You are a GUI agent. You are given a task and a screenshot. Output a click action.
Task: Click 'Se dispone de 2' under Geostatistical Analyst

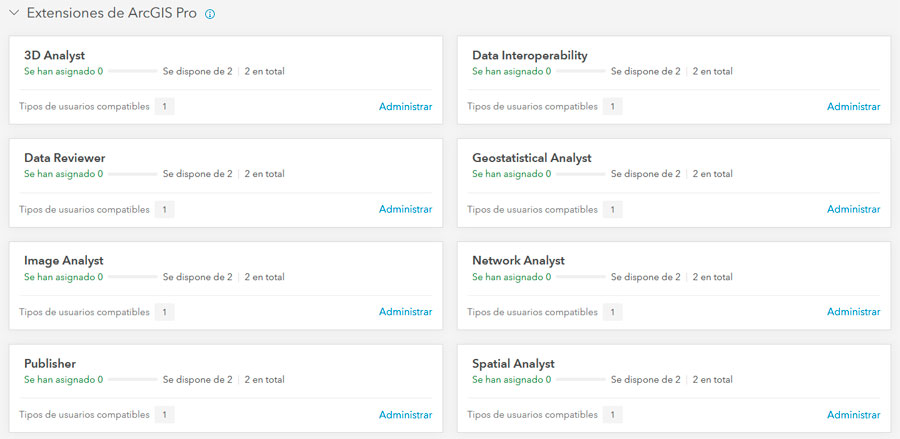(646, 174)
